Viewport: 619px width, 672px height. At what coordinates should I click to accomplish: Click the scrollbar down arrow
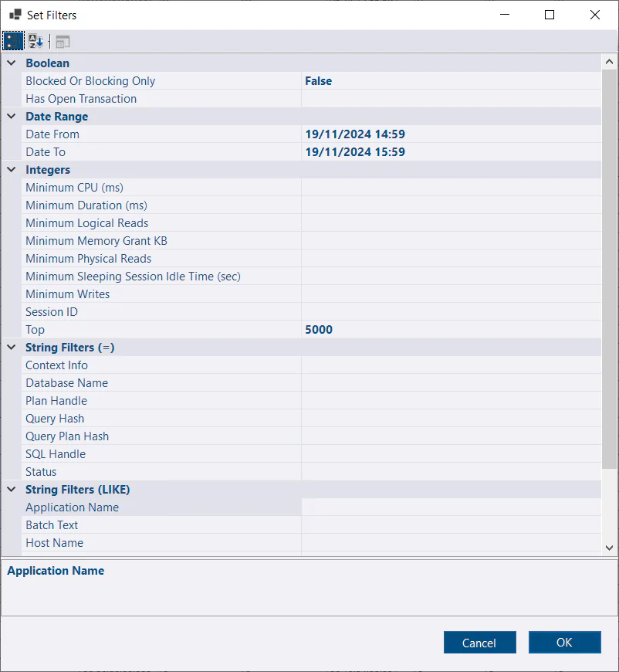pyautogui.click(x=609, y=548)
